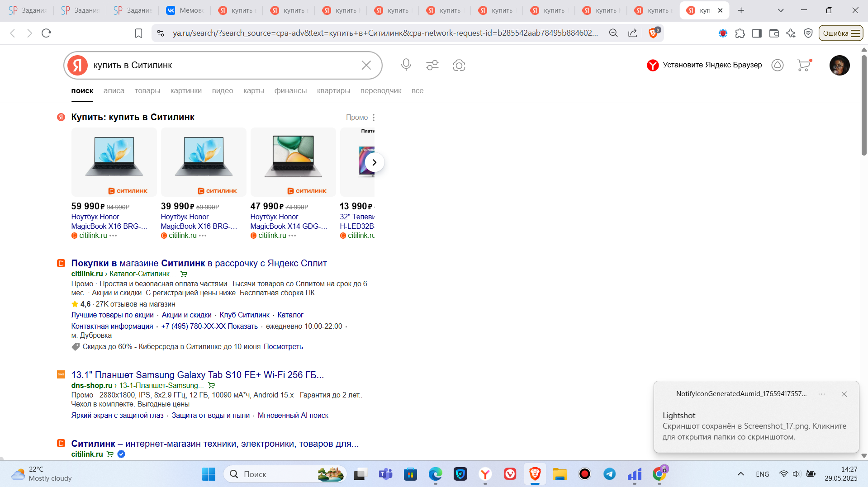This screenshot has width=868, height=487.
Task: Open the Ошибка browser menu button
Action: click(x=841, y=33)
